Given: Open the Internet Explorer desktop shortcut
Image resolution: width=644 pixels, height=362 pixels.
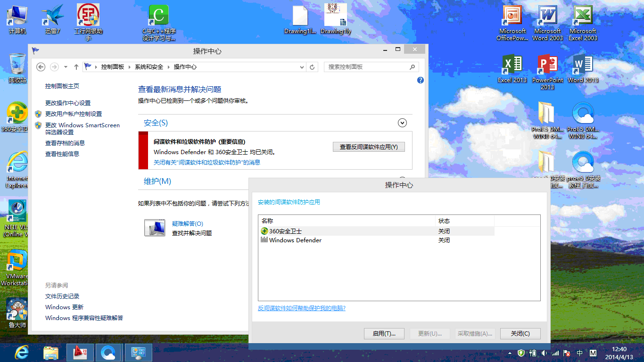Looking at the screenshot, I should [17, 170].
